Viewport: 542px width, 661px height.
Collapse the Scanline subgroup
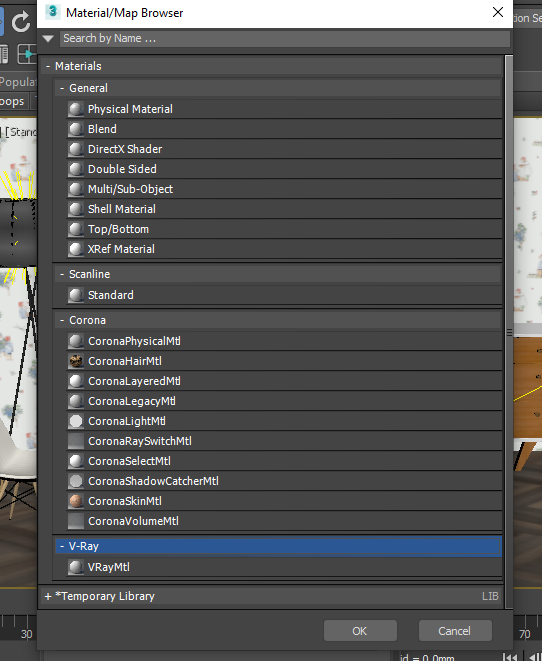pos(62,274)
